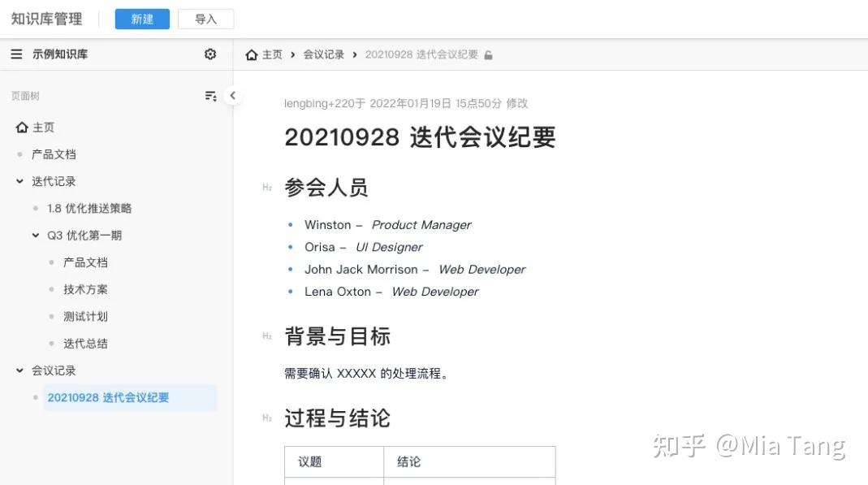Collapse the 会议记录 tree section
Screen dimensions: 868x485
point(19,370)
